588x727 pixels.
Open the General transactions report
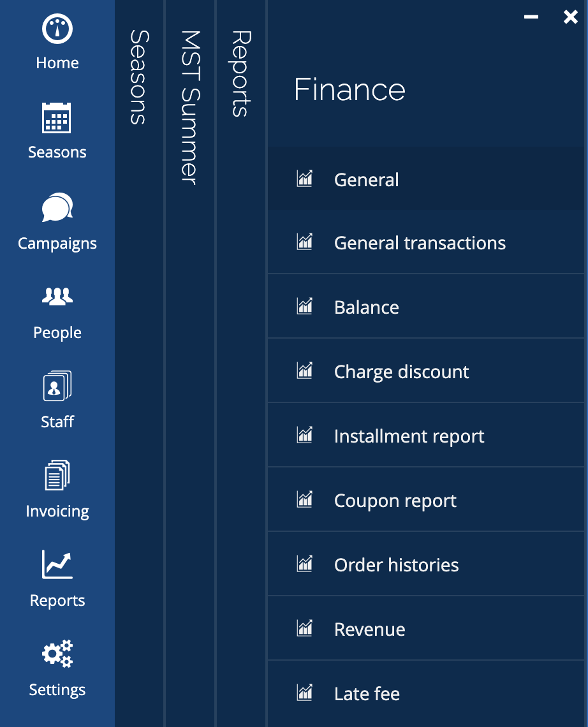point(420,243)
